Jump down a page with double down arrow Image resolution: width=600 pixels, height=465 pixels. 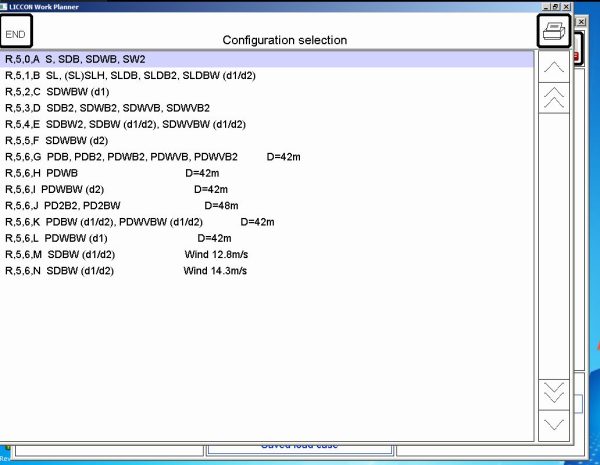click(x=554, y=395)
